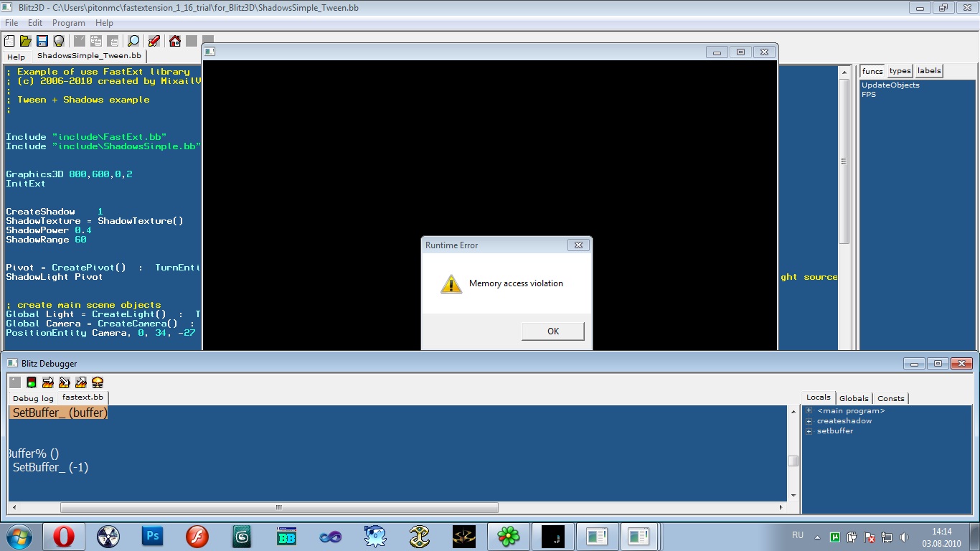This screenshot has height=551, width=980.
Task: Switch to the Globals tab
Action: click(854, 398)
